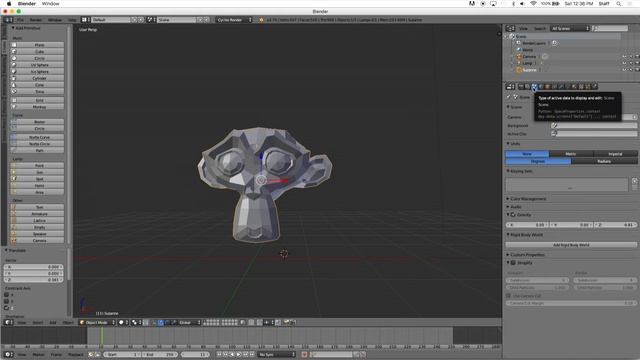Click the timeline editor type icon
The width and height of the screenshot is (640, 360).
pyautogui.click(x=8, y=354)
